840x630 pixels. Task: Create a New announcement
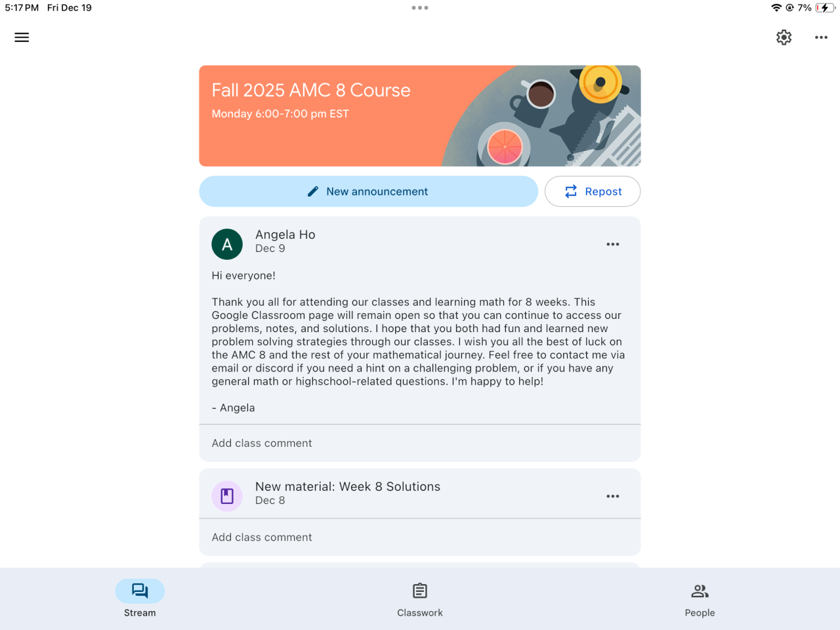369,192
